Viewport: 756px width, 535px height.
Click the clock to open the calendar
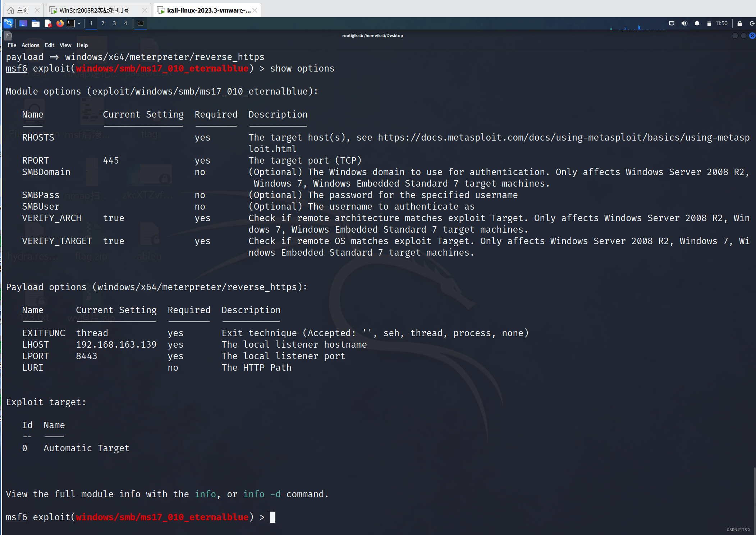click(721, 23)
